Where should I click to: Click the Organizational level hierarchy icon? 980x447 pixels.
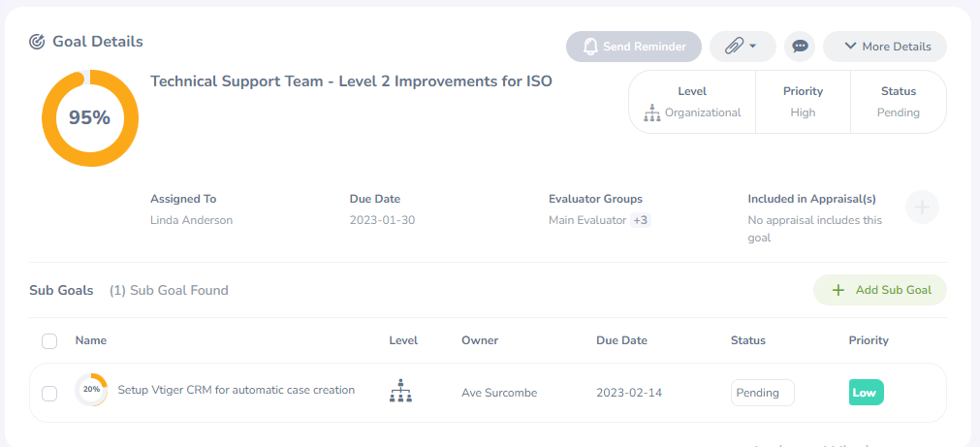point(651,112)
